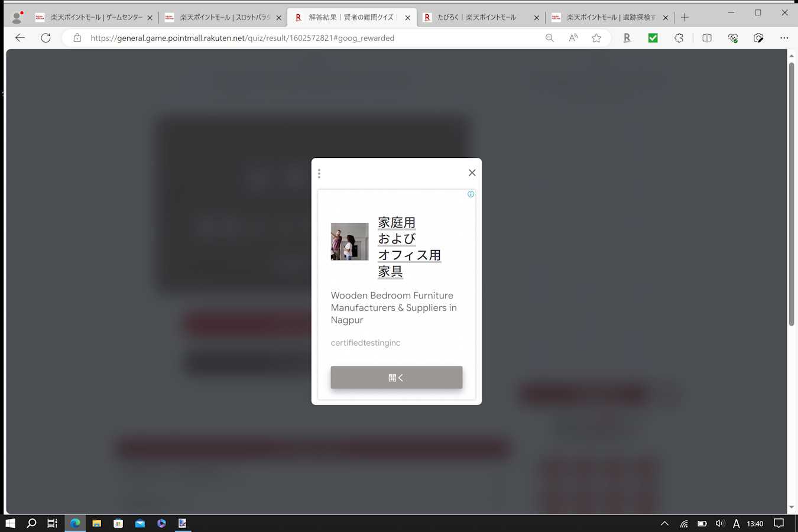Open the Rakuten extension icon in toolbar
This screenshot has height=532, width=798.
pyautogui.click(x=627, y=38)
